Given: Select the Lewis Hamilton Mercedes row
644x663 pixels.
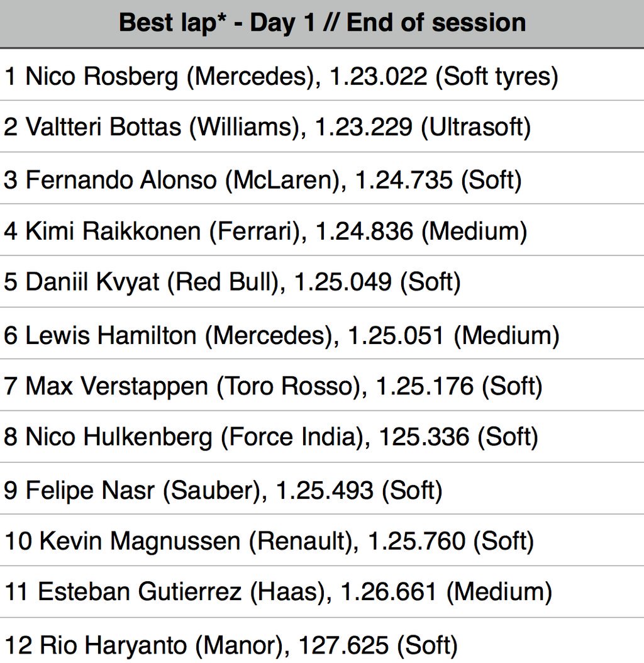Looking at the screenshot, I should (x=322, y=333).
